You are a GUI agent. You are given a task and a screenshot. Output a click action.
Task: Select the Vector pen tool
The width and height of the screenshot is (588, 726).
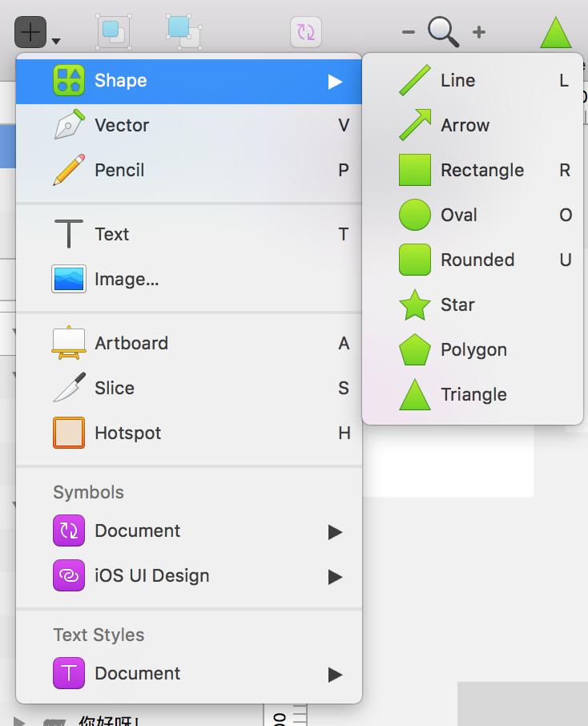pyautogui.click(x=122, y=125)
